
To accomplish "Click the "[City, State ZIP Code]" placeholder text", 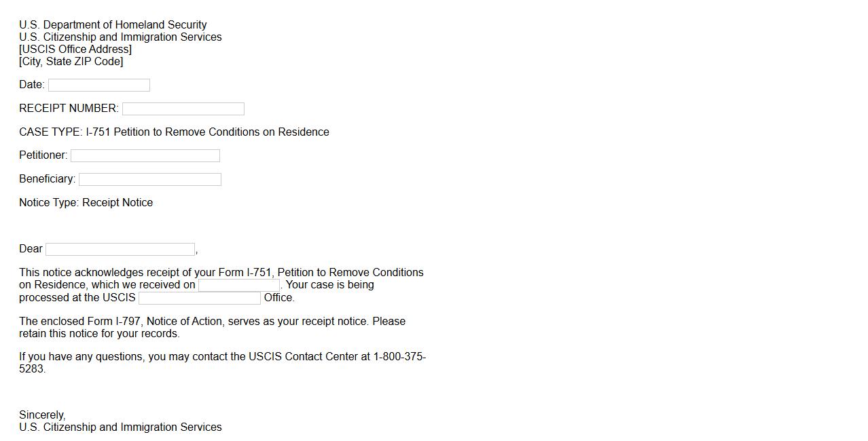I will pyautogui.click(x=71, y=62).
